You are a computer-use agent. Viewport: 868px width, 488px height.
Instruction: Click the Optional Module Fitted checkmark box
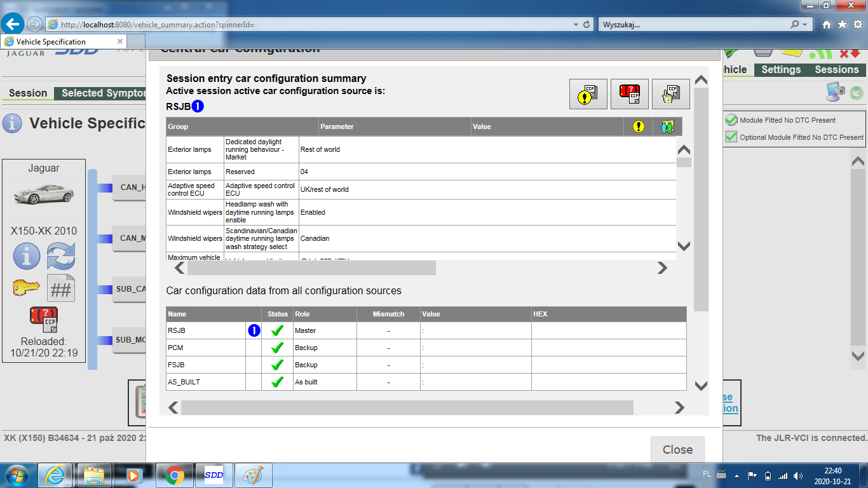(x=731, y=137)
